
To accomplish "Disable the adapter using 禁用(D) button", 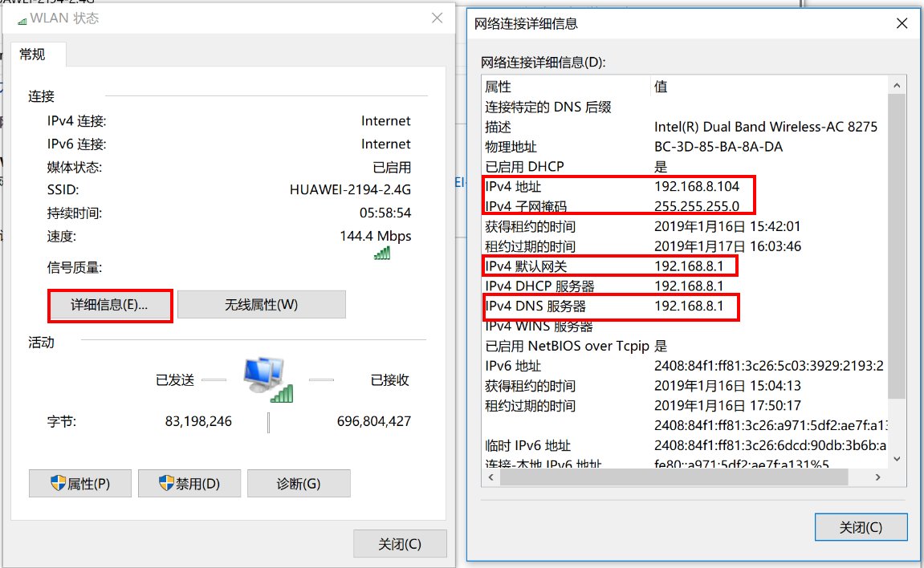I will pyautogui.click(x=189, y=484).
